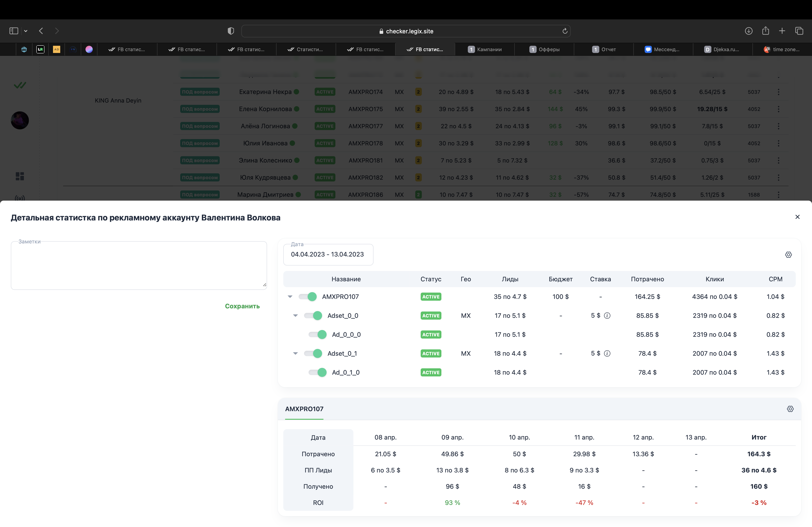This screenshot has height=527, width=812.
Task: Open three-dot menu for AMXPRO175 row
Action: [x=779, y=109]
